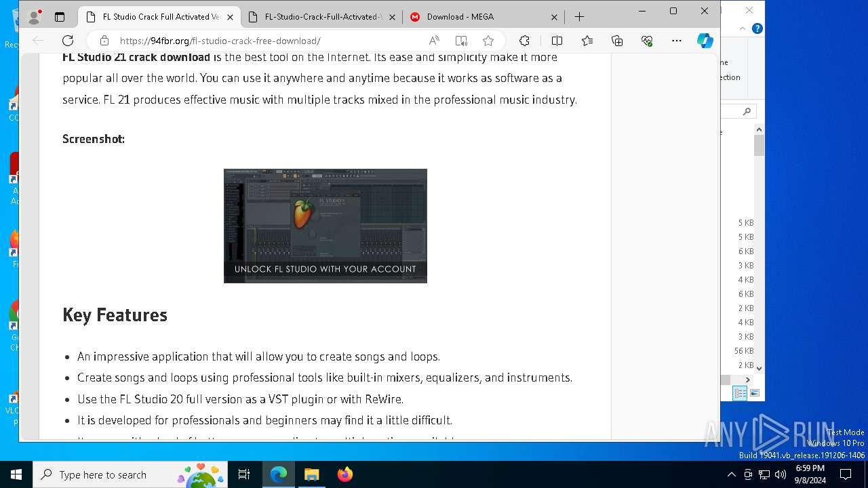This screenshot has height=488, width=868.
Task: Open the Windows Start menu
Action: tap(16, 474)
